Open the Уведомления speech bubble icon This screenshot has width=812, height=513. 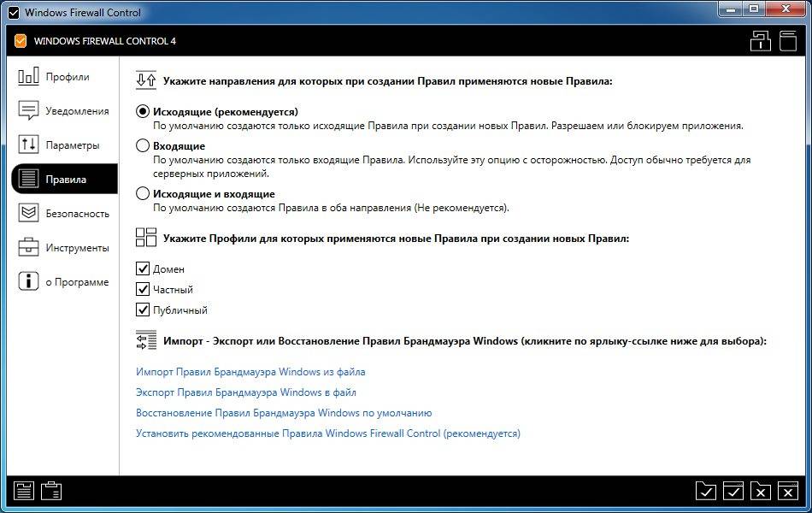point(28,110)
